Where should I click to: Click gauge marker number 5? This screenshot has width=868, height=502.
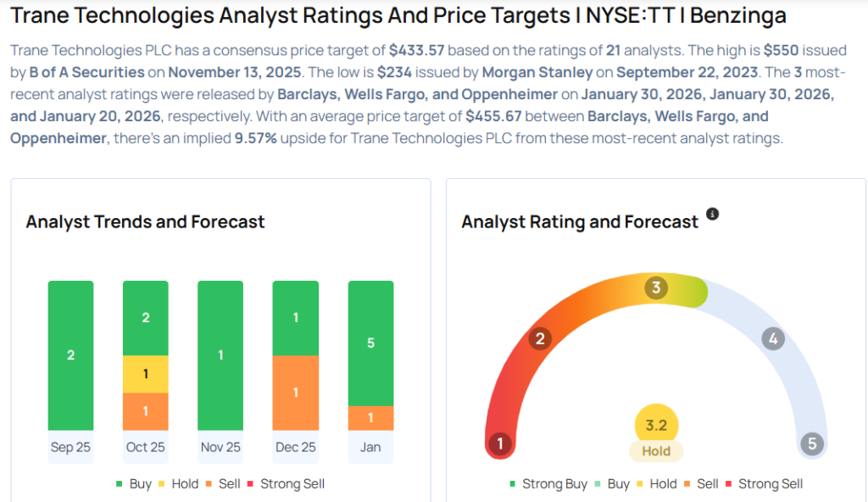coord(811,443)
